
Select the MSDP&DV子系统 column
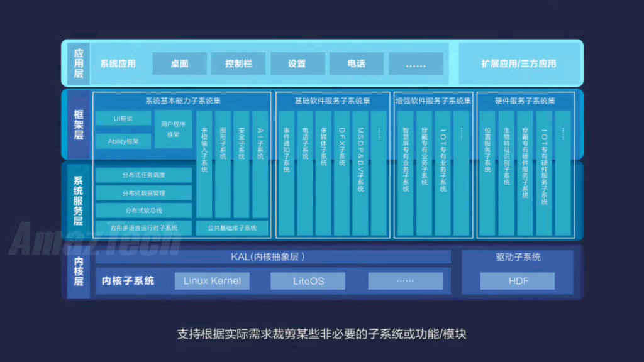(x=360, y=173)
